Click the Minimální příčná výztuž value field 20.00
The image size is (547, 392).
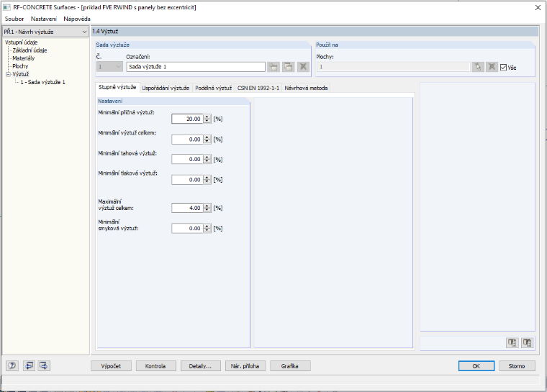187,119
